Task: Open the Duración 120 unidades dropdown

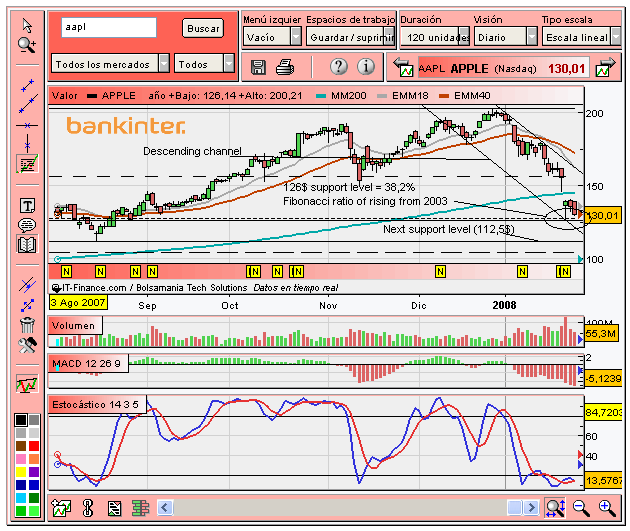Action: click(435, 37)
